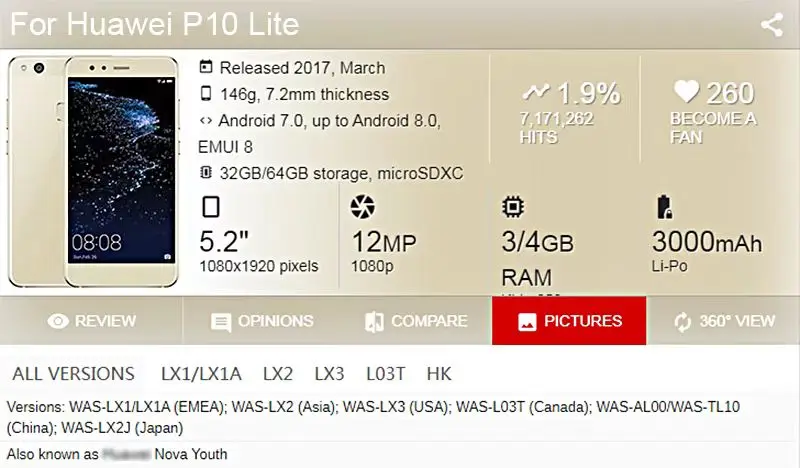
Task: Click the share icon in header
Action: tap(771, 25)
